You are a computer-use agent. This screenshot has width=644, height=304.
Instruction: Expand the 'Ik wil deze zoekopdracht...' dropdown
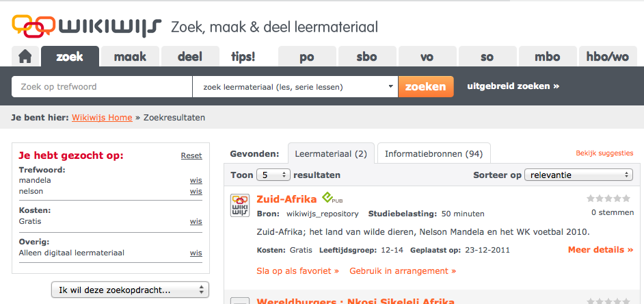click(x=130, y=290)
